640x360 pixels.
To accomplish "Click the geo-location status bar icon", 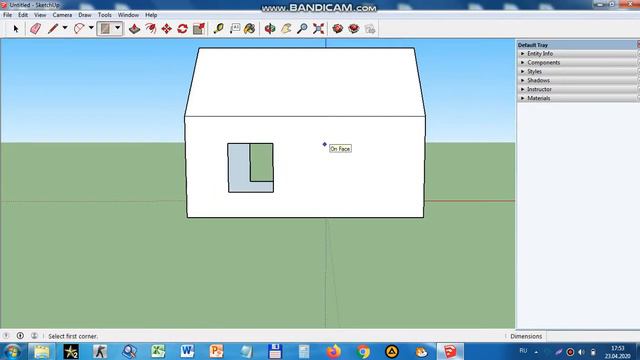I will (6, 336).
